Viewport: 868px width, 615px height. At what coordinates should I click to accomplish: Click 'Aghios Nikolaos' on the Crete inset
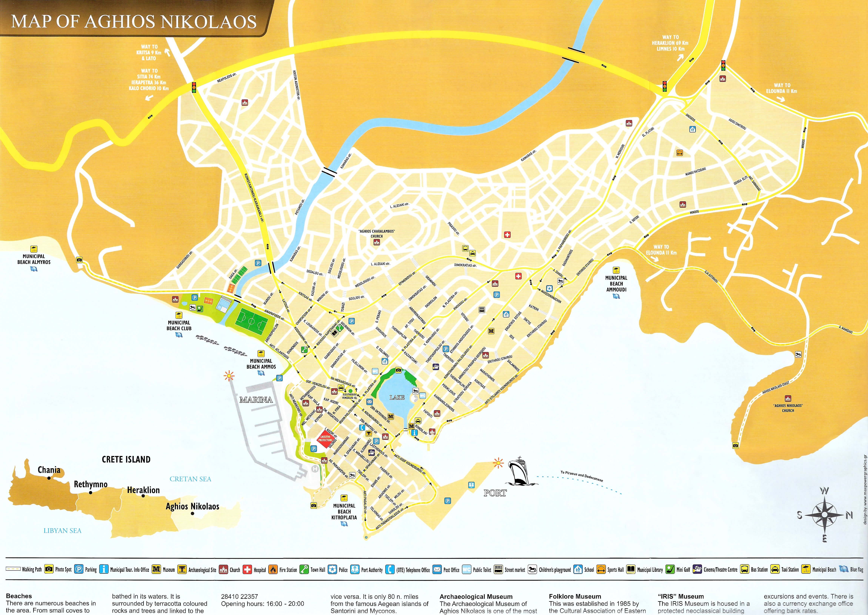point(192,507)
